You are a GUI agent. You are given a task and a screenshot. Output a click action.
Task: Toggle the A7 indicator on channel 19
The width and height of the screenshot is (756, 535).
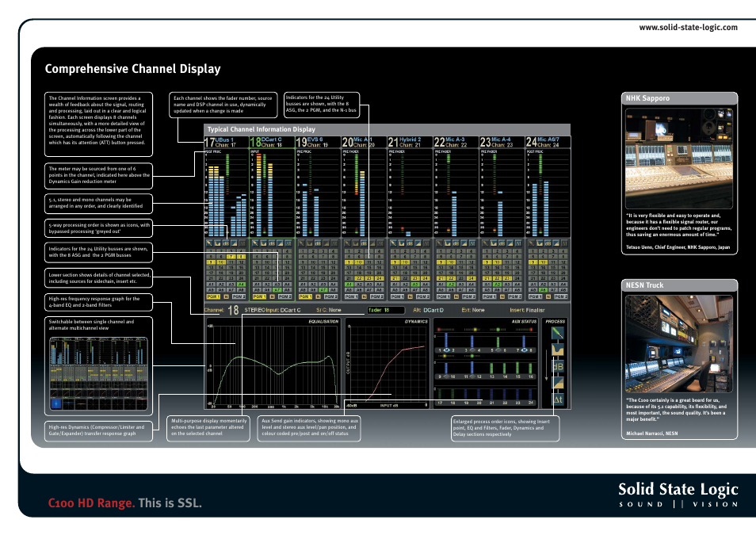(x=323, y=290)
